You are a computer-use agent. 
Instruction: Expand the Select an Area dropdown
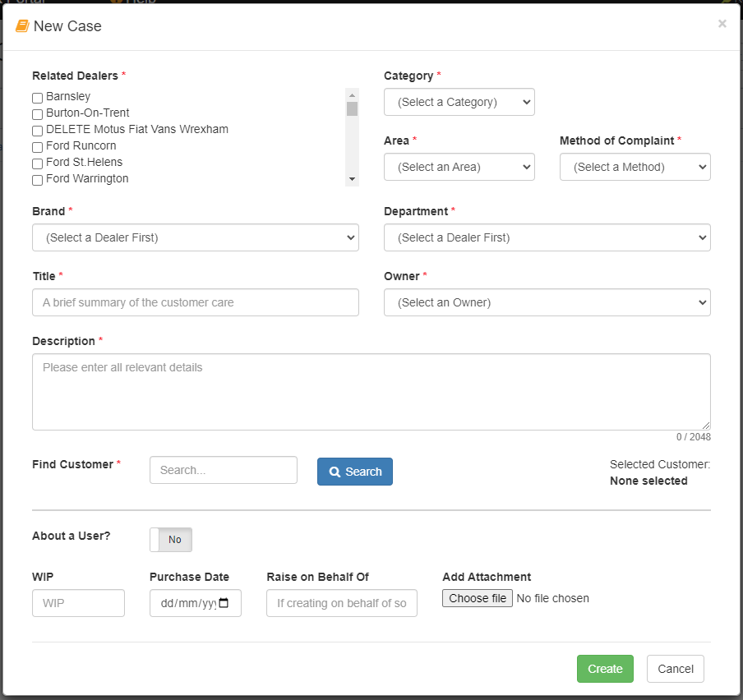[459, 167]
